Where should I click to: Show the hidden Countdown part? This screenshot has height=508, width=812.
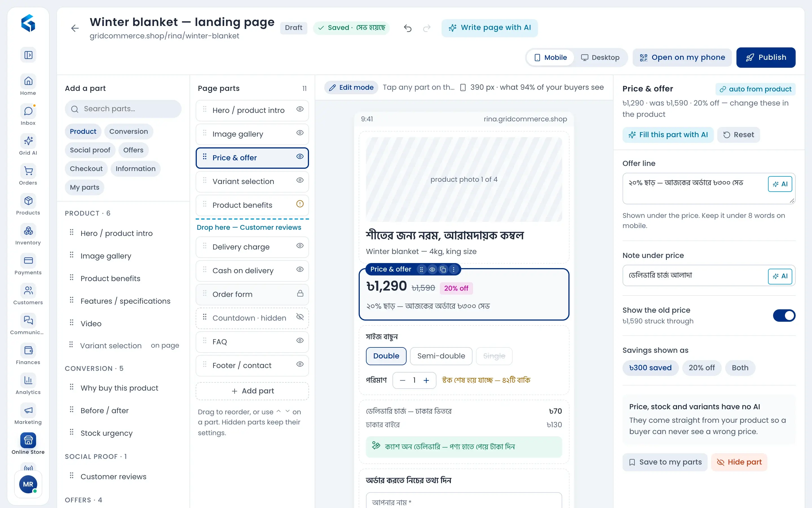click(x=300, y=317)
